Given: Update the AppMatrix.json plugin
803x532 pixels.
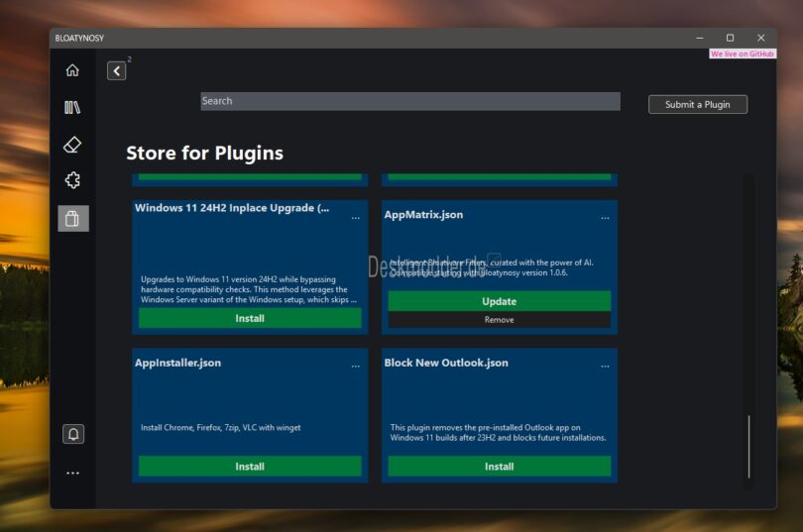Looking at the screenshot, I should (500, 301).
